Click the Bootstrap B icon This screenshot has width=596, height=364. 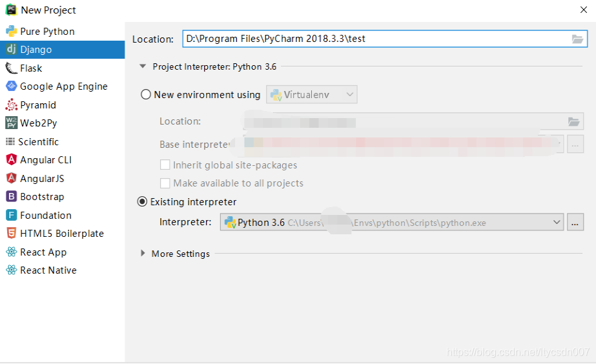pos(12,196)
